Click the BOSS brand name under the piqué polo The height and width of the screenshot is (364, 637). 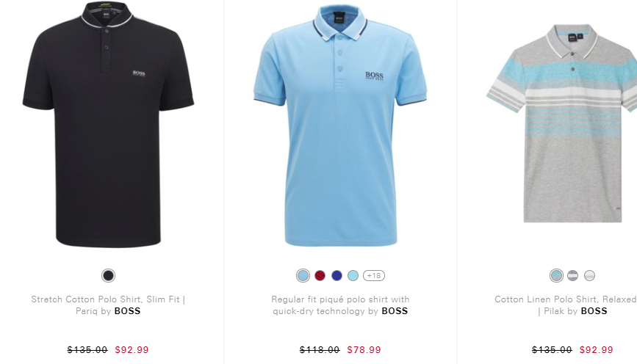pyautogui.click(x=395, y=311)
